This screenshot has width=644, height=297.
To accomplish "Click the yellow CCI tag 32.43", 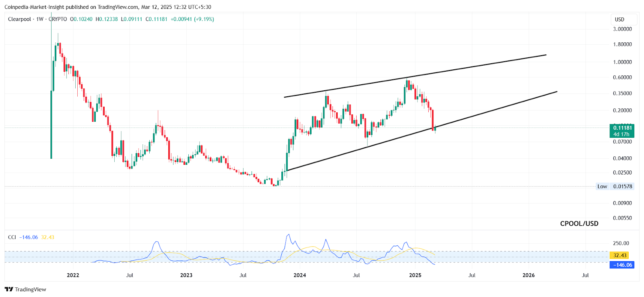I will click(x=620, y=255).
